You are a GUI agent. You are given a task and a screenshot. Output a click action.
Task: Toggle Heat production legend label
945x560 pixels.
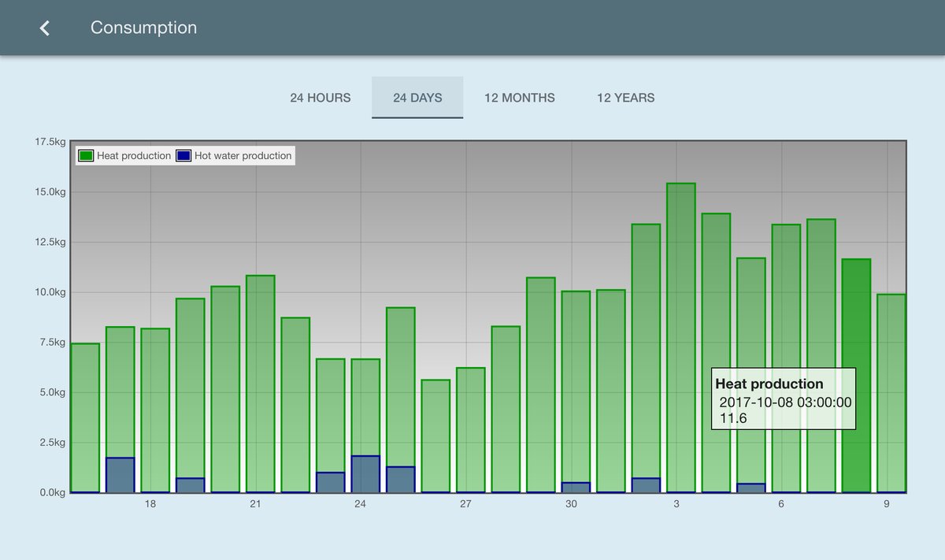[x=134, y=156]
